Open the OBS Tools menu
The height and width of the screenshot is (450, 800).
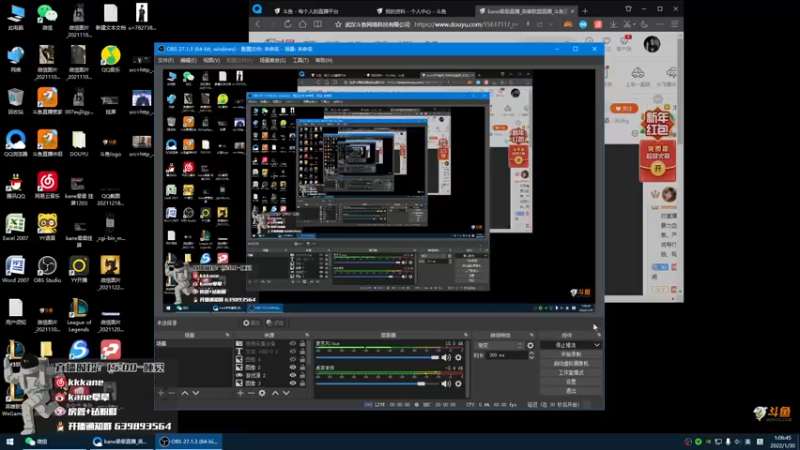tap(301, 60)
